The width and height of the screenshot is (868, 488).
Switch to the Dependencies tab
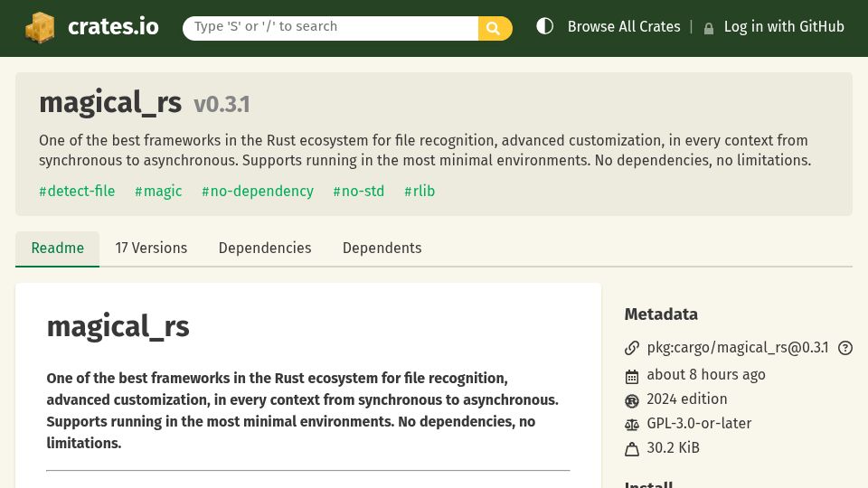[x=265, y=249]
